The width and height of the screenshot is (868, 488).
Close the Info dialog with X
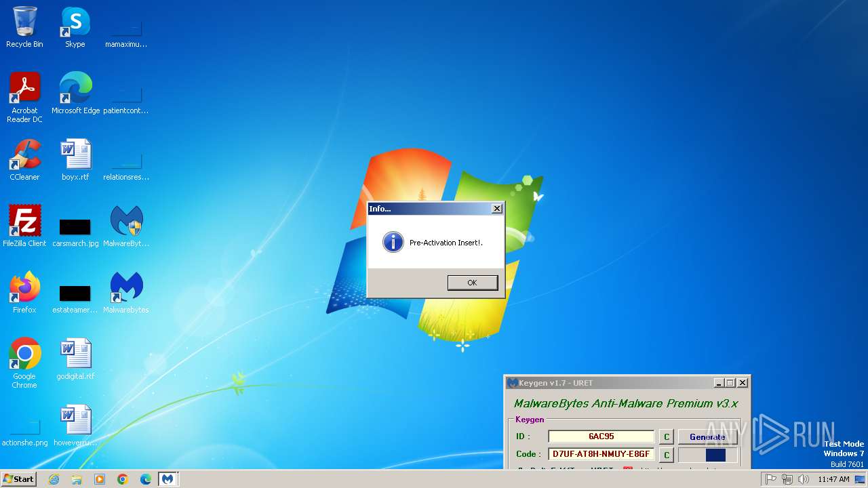coord(497,209)
